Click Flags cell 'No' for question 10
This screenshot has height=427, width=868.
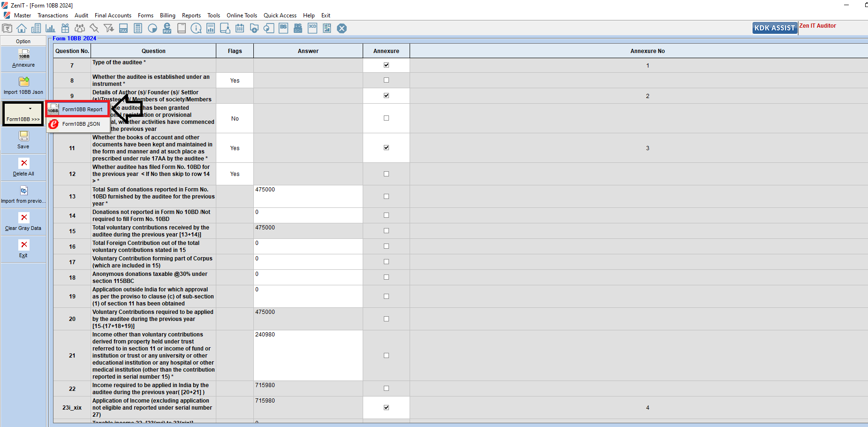235,119
